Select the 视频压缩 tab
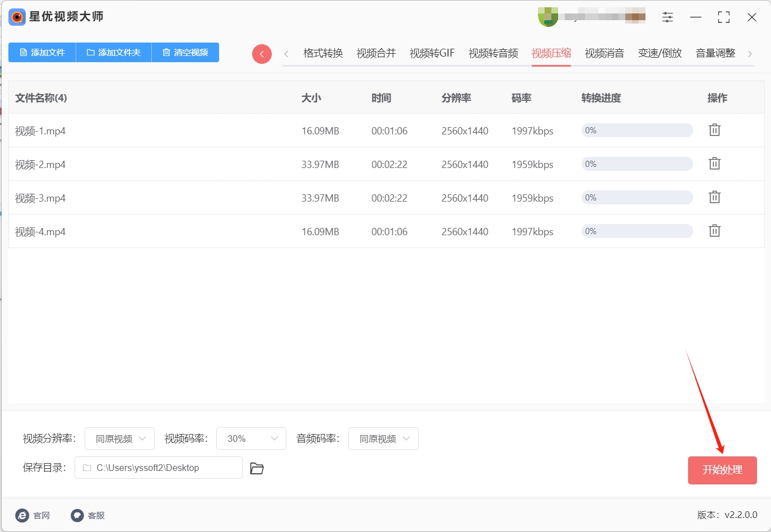Viewport: 771px width, 532px height. pos(551,53)
